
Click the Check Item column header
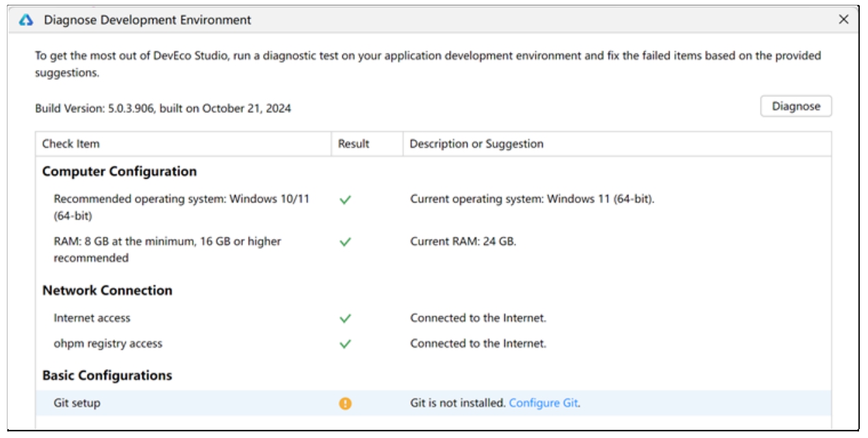183,144
